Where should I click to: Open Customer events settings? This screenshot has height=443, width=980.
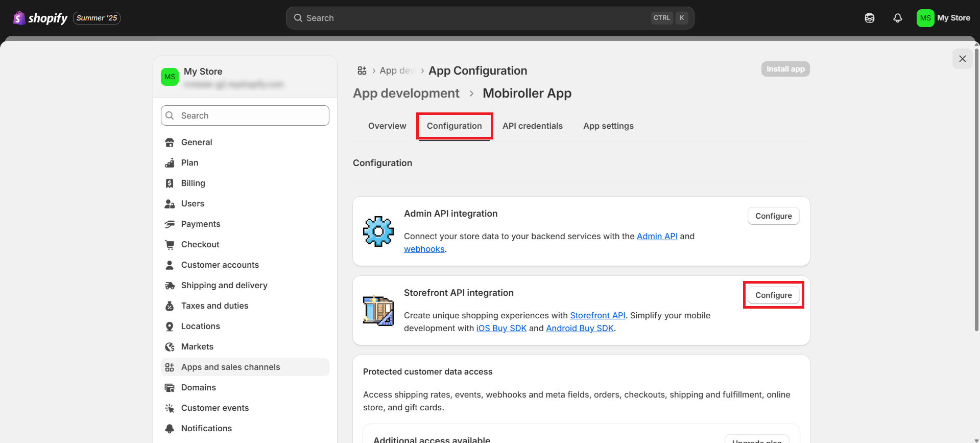pos(245,408)
